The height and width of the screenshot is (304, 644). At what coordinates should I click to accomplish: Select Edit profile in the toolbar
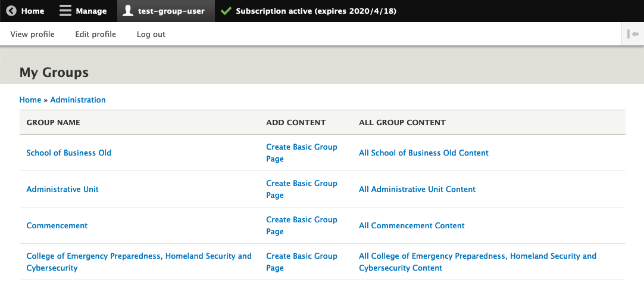[95, 34]
